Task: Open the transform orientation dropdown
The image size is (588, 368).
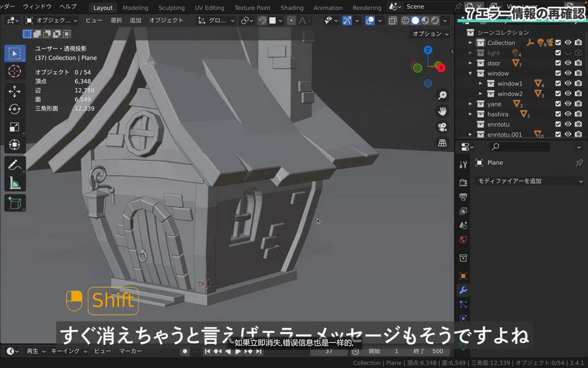Action: (x=216, y=20)
